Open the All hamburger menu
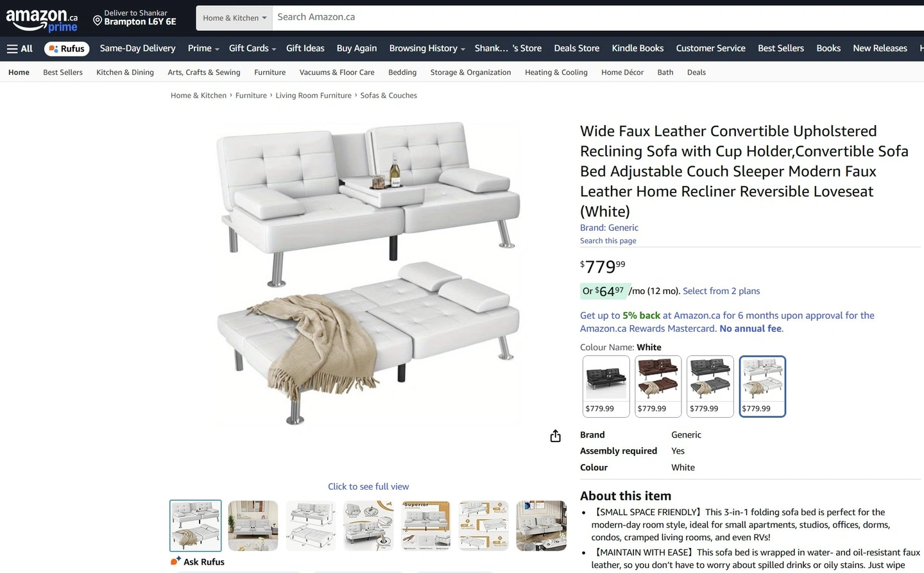The height and width of the screenshot is (573, 924). [20, 49]
